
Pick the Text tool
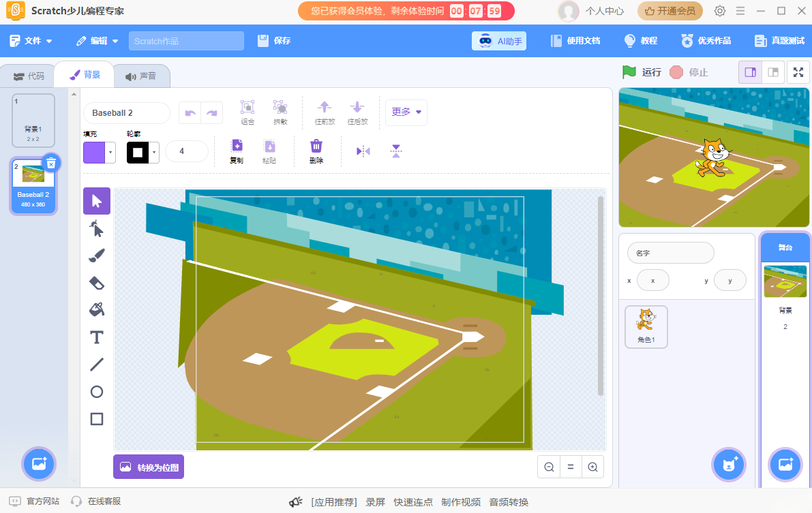(x=97, y=337)
